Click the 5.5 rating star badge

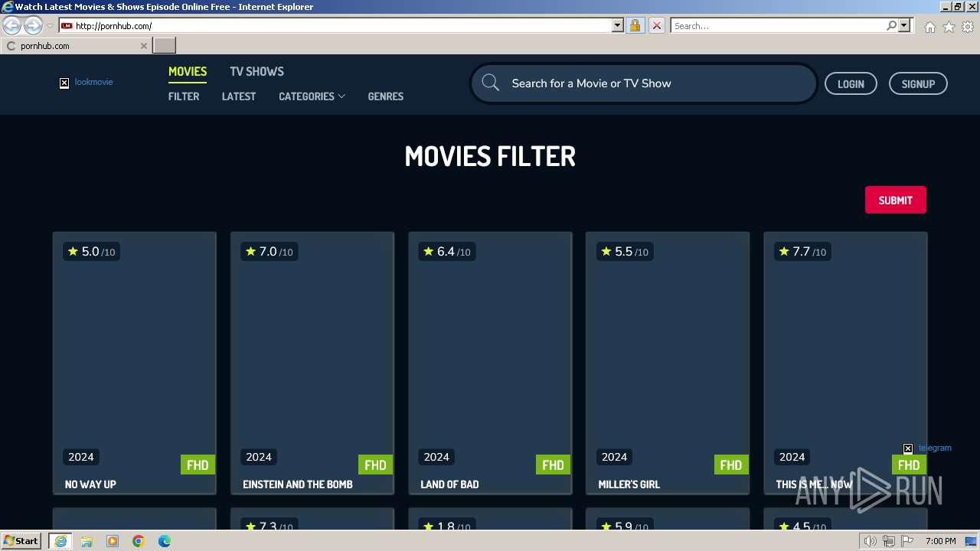click(624, 252)
